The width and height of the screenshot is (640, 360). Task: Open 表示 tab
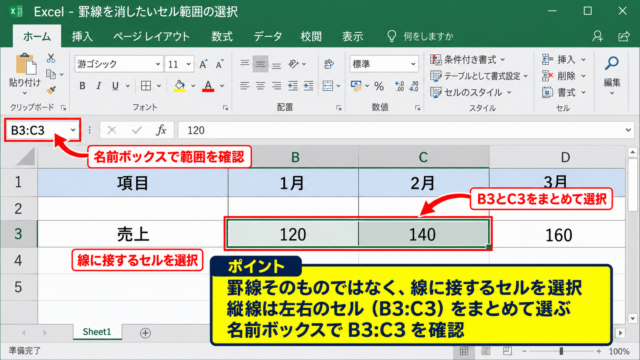point(353,36)
